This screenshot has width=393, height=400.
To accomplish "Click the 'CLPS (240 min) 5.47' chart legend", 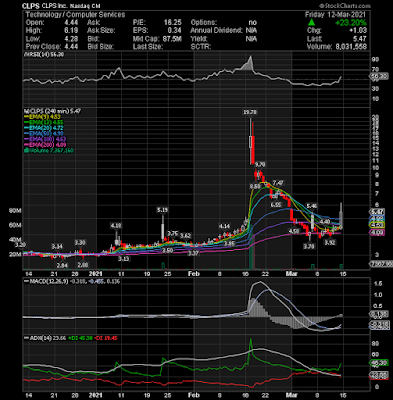I will click(52, 111).
